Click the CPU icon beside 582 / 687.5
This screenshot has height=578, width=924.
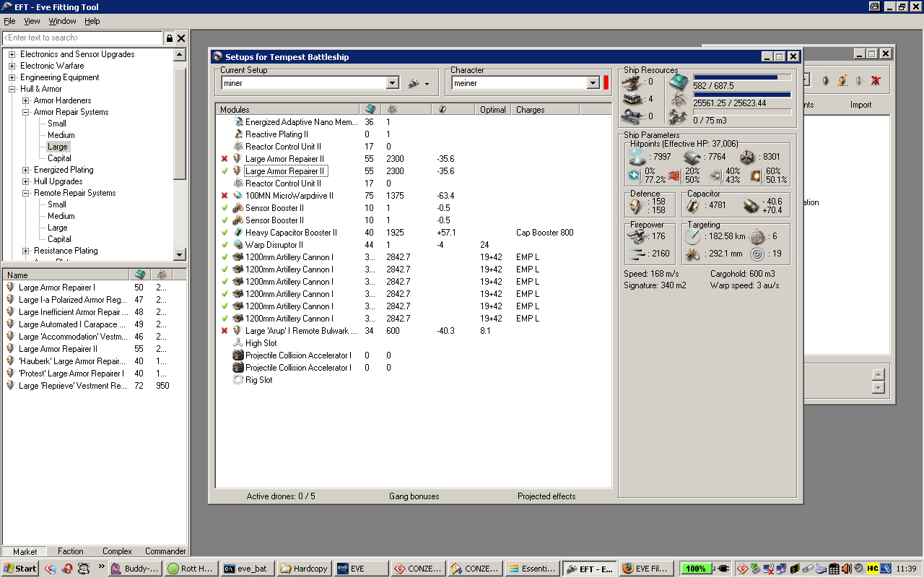tap(679, 82)
